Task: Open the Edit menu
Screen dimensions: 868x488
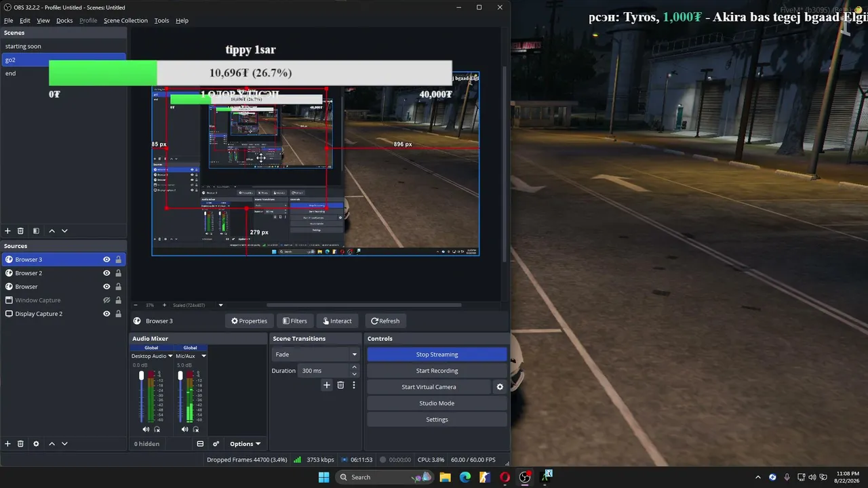Action: 25,20
